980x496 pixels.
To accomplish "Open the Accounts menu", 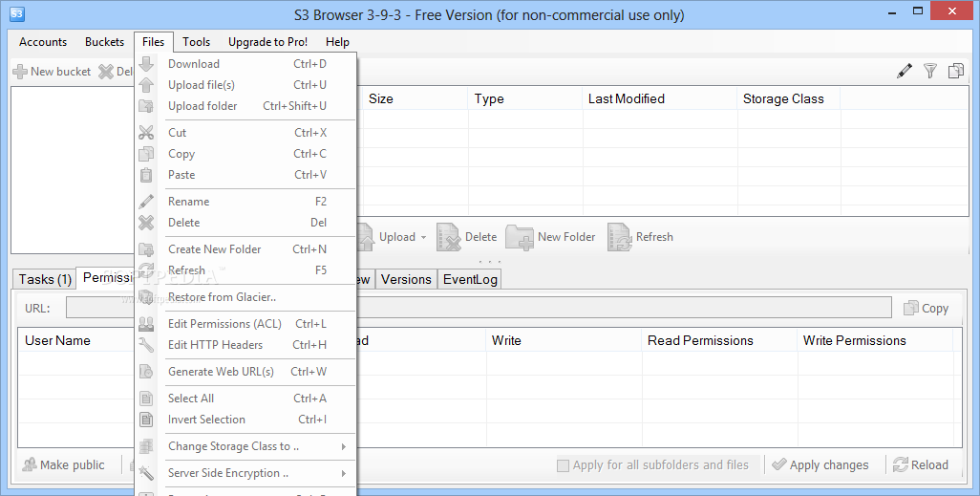I will click(x=43, y=42).
